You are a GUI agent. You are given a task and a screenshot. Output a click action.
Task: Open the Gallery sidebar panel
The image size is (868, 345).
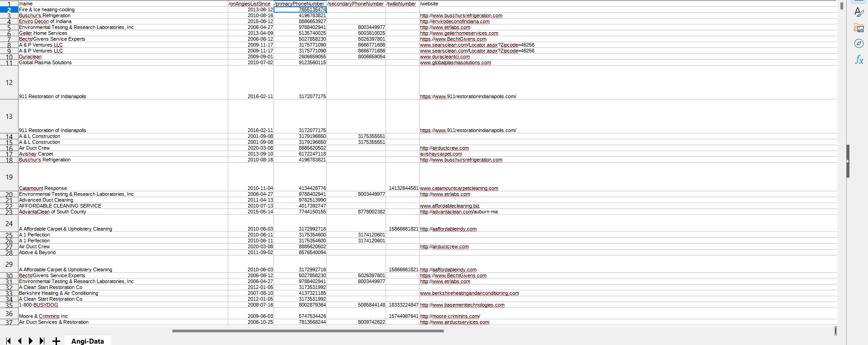pos(859,28)
